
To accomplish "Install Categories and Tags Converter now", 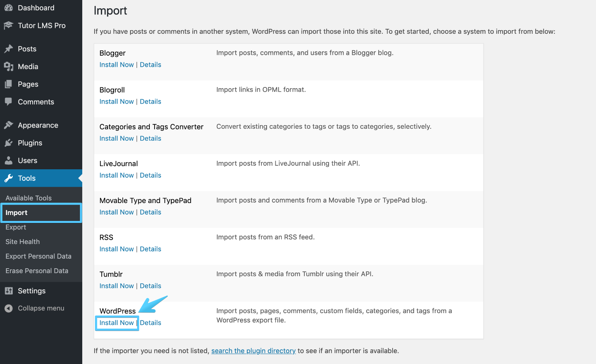I will point(116,138).
